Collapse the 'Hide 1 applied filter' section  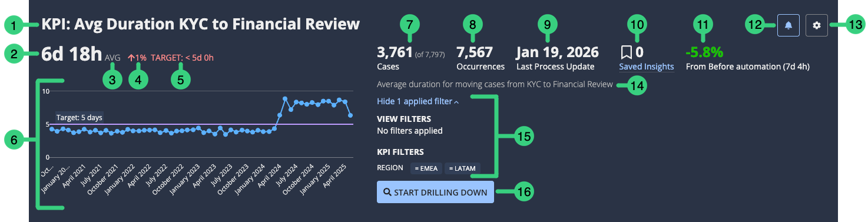(418, 101)
